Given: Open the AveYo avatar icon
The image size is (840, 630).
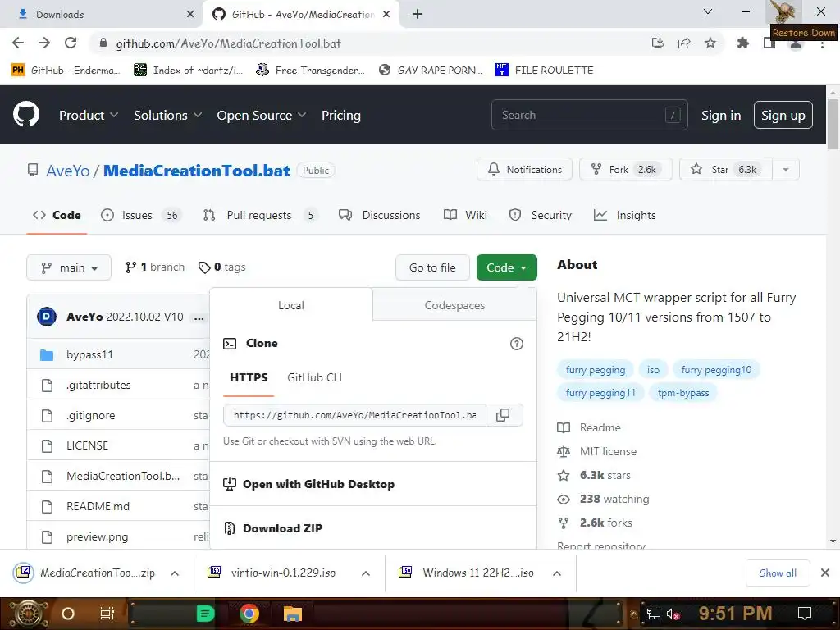Looking at the screenshot, I should (47, 317).
